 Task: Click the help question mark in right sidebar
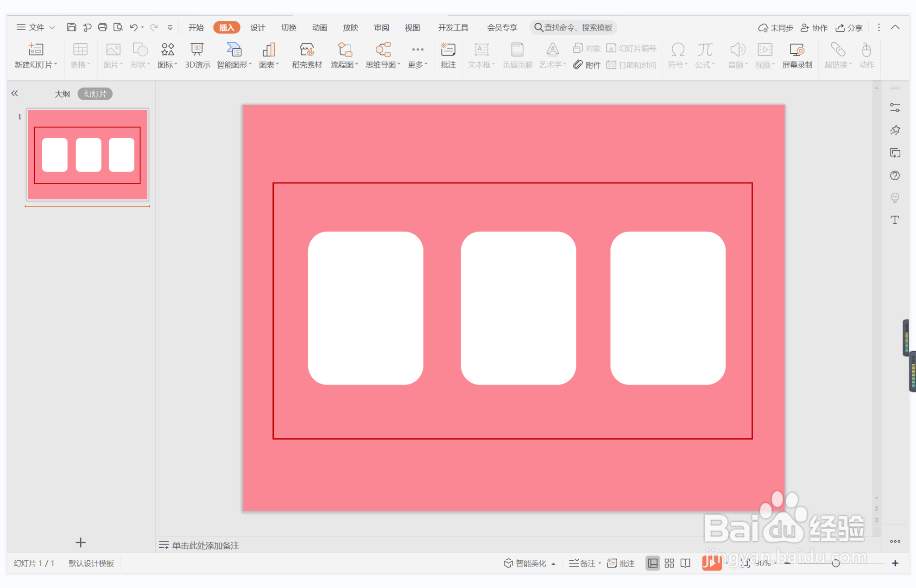(x=895, y=176)
